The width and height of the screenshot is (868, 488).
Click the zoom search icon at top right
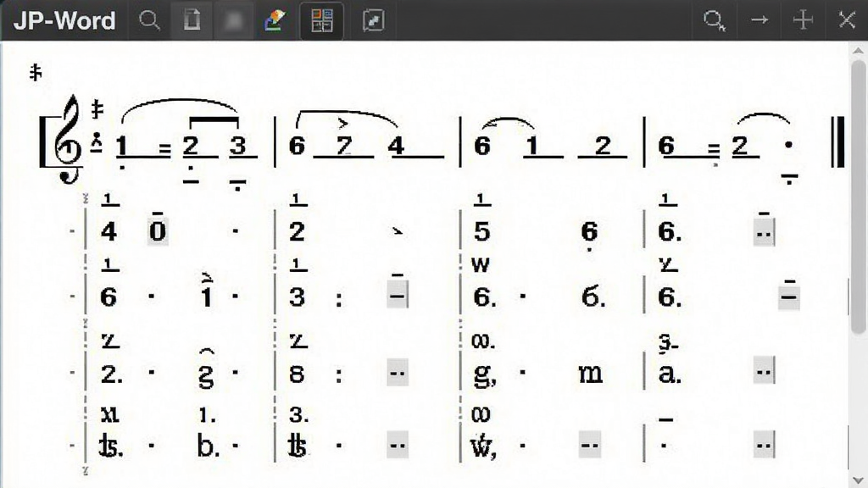coord(714,20)
